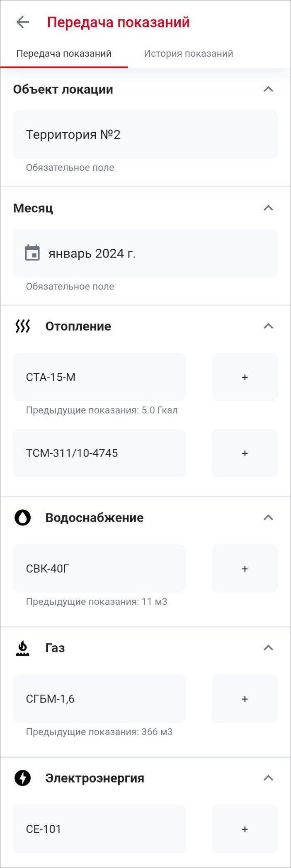291x868 pixels.
Task: Collapse the Объект локации section
Action: click(268, 89)
